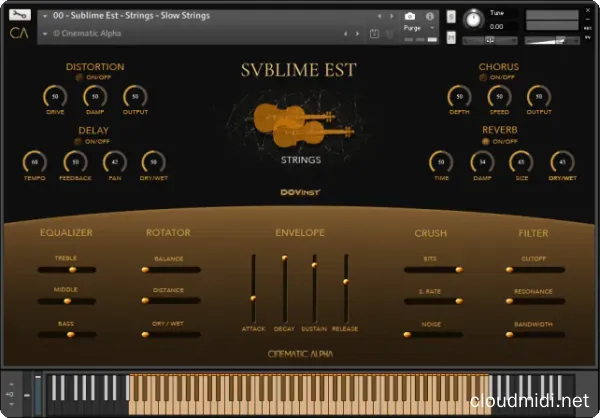Click the Chorus Depth knob
This screenshot has height=418, width=600.
460,96
